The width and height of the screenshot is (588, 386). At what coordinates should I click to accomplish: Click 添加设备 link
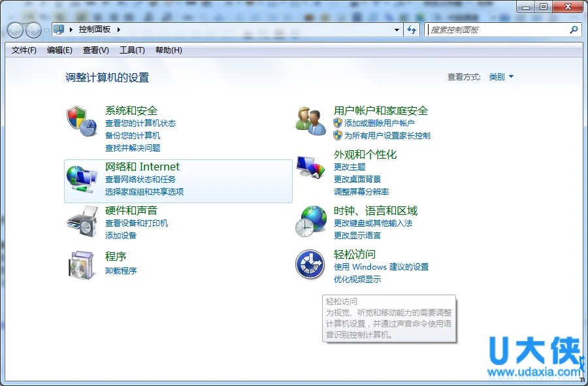(121, 236)
